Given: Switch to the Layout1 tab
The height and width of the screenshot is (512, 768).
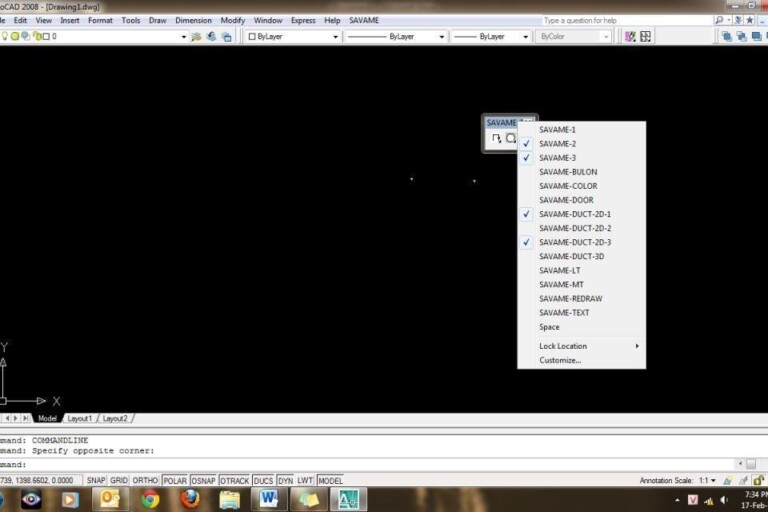Looking at the screenshot, I should [x=79, y=418].
